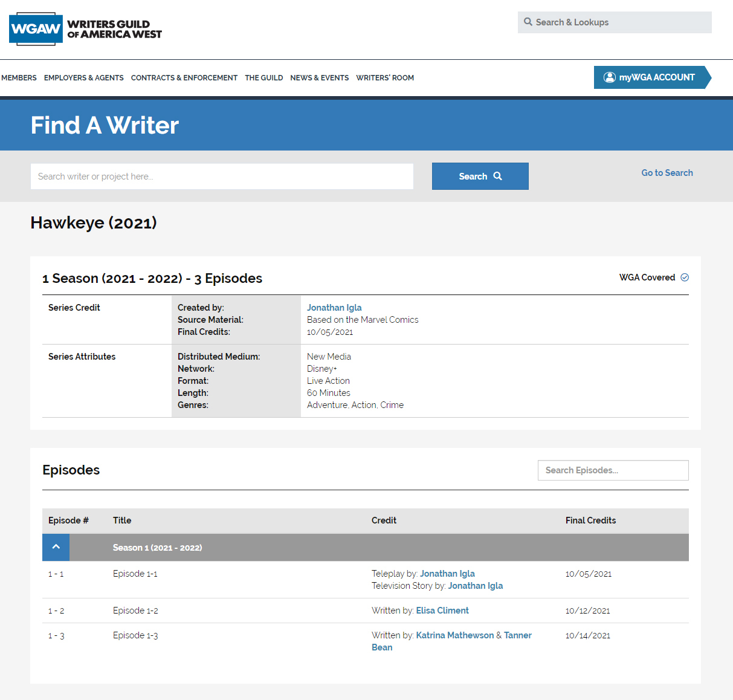The image size is (733, 700).
Task: Click the Disney+ network value
Action: pyautogui.click(x=322, y=369)
